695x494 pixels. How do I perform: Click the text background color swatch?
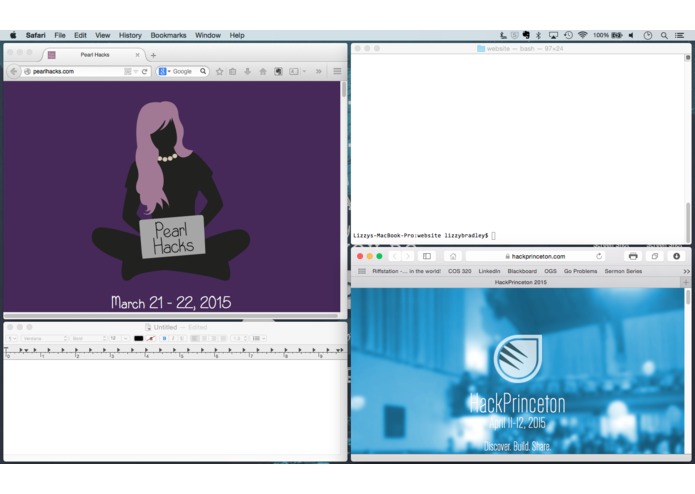151,338
